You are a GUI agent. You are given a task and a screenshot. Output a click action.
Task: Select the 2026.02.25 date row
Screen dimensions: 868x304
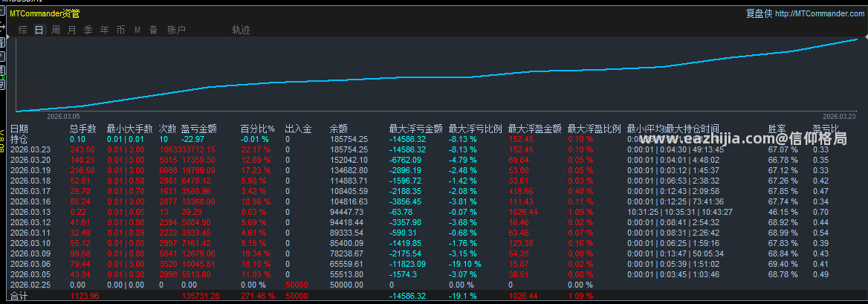pos(30,284)
